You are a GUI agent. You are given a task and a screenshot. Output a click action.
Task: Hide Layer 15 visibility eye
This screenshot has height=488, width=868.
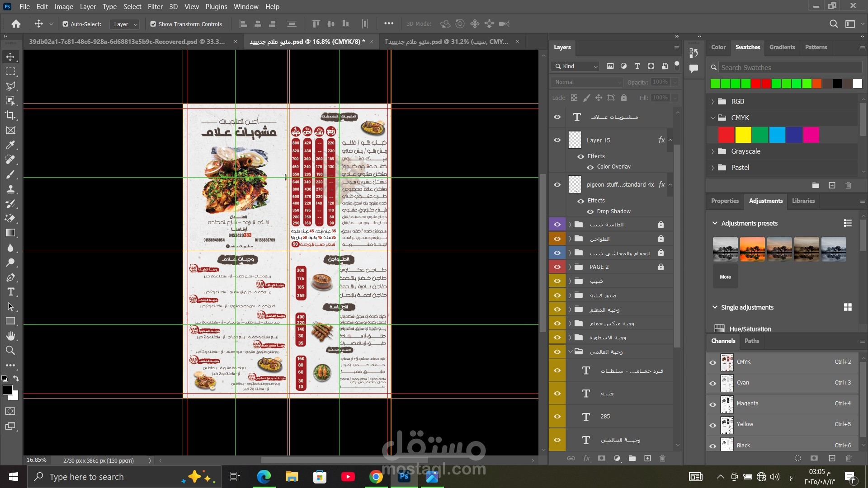coord(557,140)
